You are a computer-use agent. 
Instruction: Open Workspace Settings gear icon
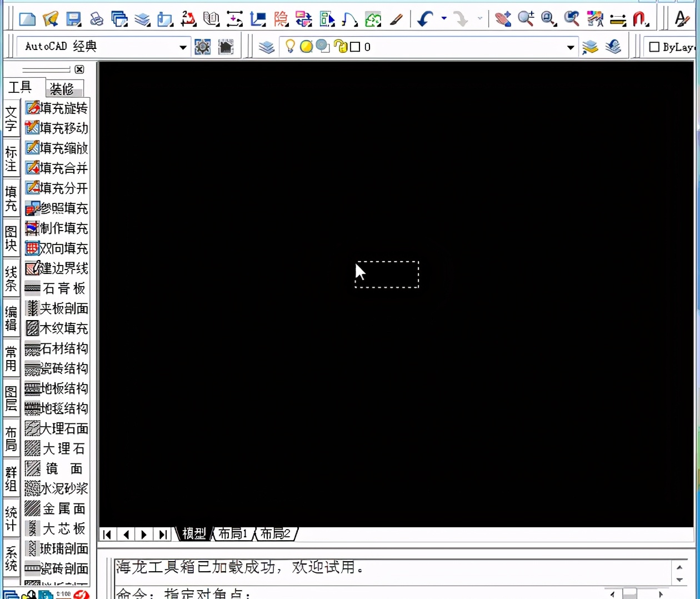coord(202,47)
